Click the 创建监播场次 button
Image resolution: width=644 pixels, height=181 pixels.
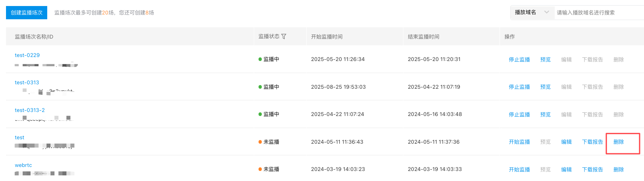pyautogui.click(x=26, y=12)
